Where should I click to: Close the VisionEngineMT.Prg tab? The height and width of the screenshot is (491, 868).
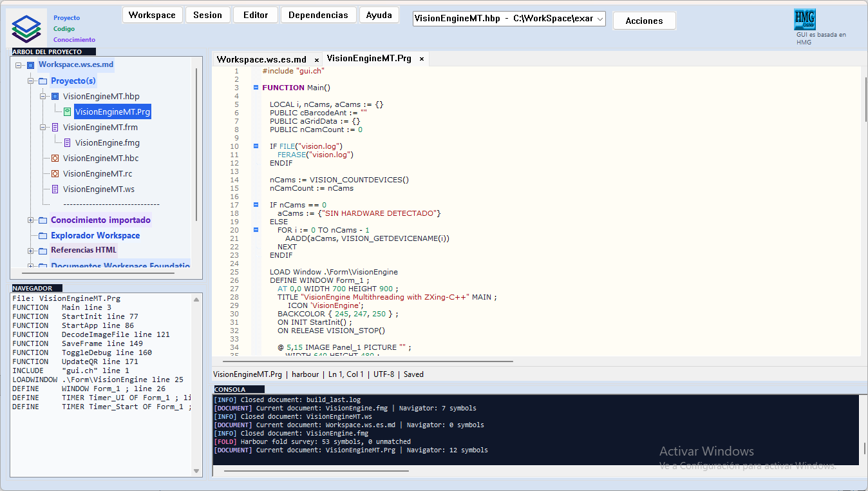click(x=422, y=59)
